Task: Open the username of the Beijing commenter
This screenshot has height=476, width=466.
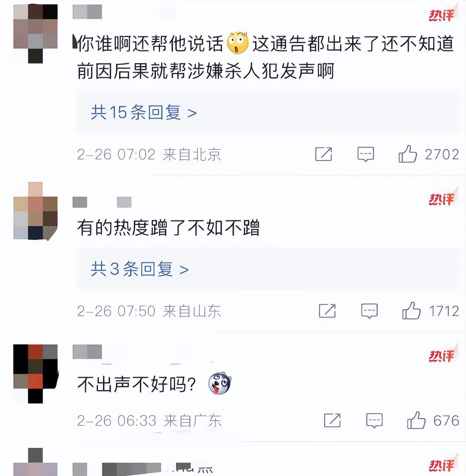Action: tap(87, 12)
